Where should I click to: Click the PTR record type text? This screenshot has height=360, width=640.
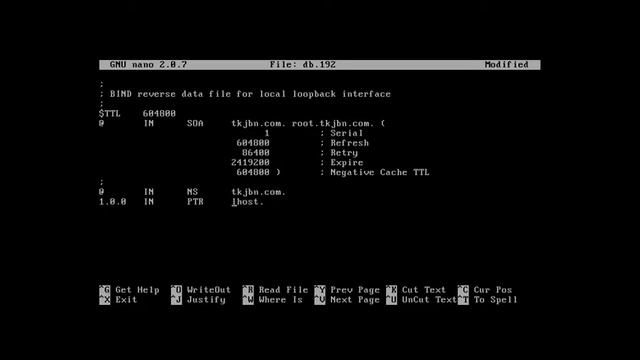(195, 202)
